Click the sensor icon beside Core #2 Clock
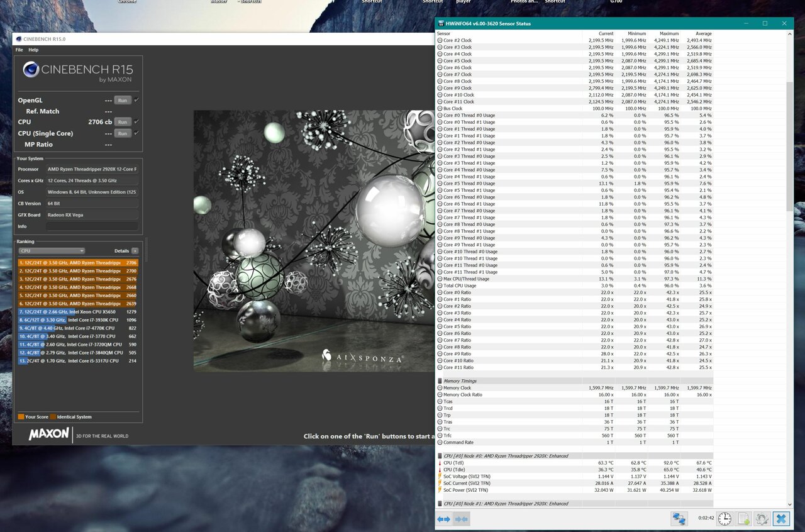The image size is (805, 532). tap(440, 40)
